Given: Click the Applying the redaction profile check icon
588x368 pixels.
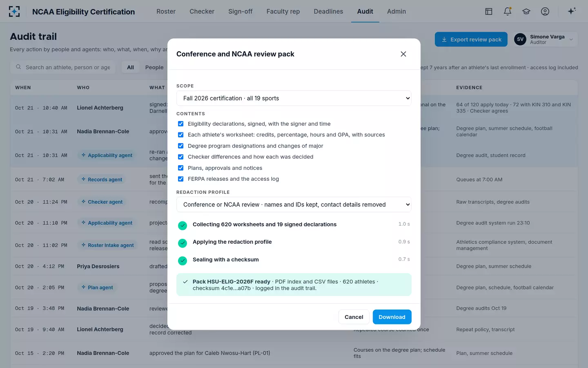Looking at the screenshot, I should 183,243.
